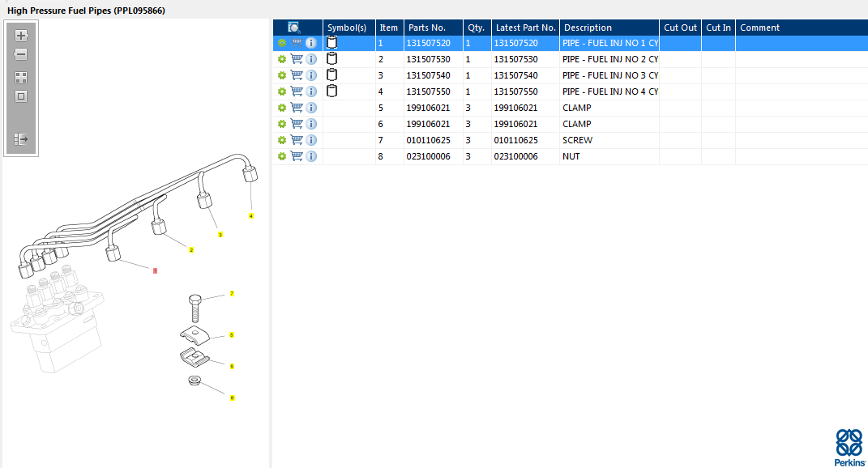Screen dimensions: 868x468
Task: Click the Latest Part No. column header
Action: (525, 28)
